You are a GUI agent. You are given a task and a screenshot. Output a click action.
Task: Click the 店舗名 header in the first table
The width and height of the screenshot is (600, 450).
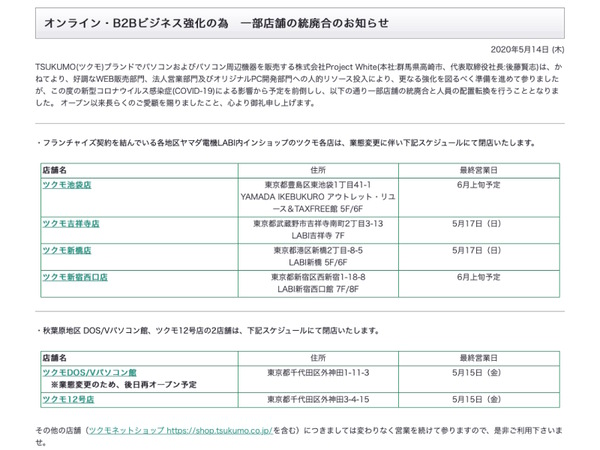pos(54,170)
